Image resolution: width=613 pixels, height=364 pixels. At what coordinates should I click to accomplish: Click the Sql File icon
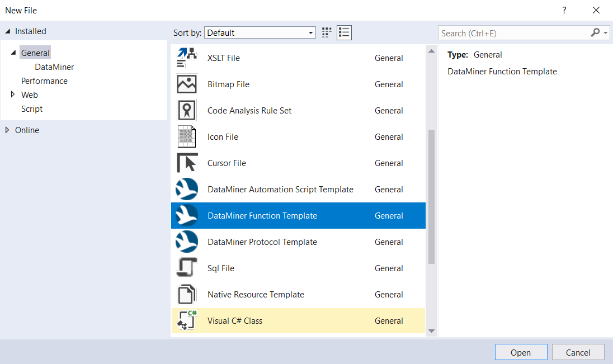[x=186, y=268]
